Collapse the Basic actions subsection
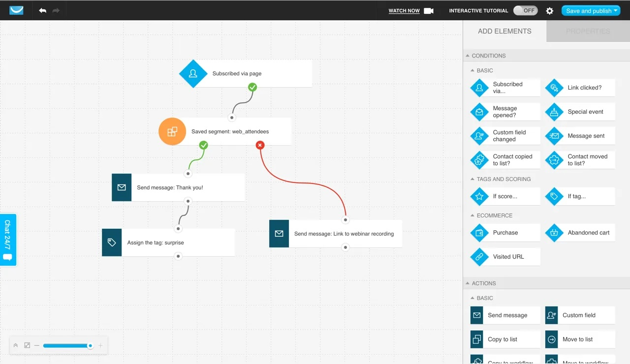Image resolution: width=630 pixels, height=364 pixels. (472, 298)
